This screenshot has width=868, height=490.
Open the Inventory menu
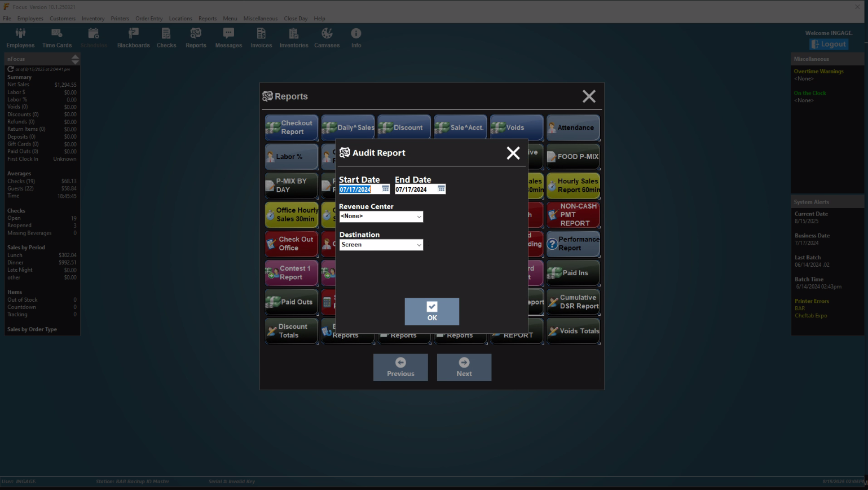(x=93, y=19)
